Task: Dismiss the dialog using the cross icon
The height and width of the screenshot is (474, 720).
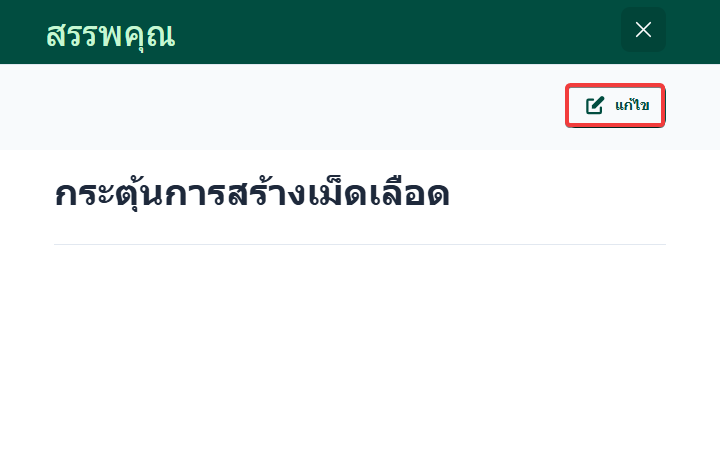Action: [643, 30]
